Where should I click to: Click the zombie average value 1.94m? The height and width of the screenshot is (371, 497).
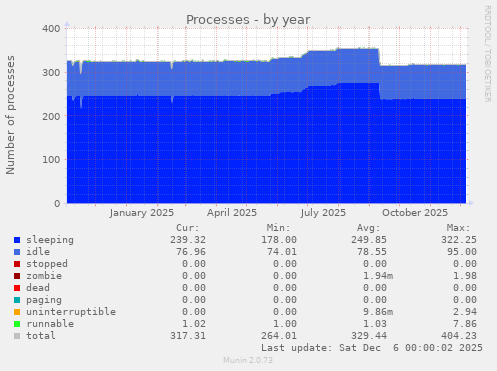(378, 276)
